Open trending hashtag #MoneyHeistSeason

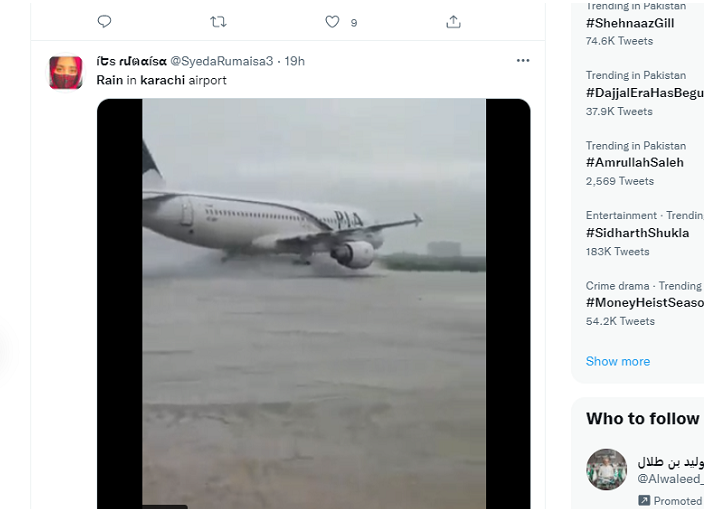644,303
